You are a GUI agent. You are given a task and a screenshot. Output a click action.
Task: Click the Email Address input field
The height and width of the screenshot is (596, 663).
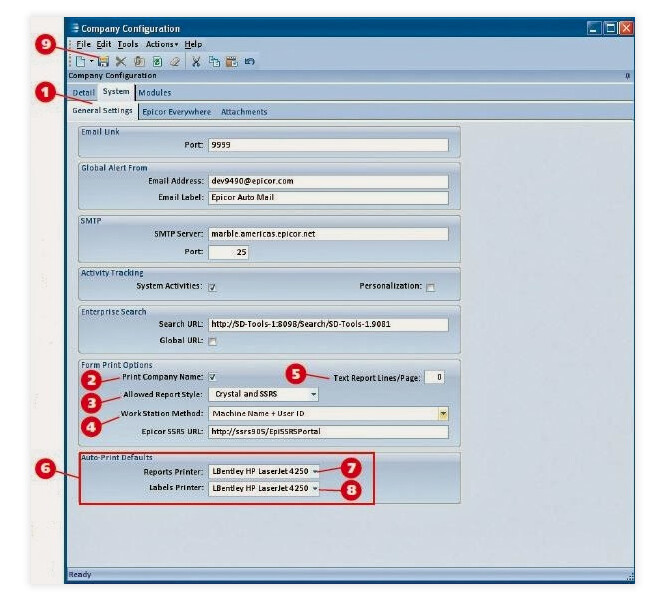pos(328,181)
